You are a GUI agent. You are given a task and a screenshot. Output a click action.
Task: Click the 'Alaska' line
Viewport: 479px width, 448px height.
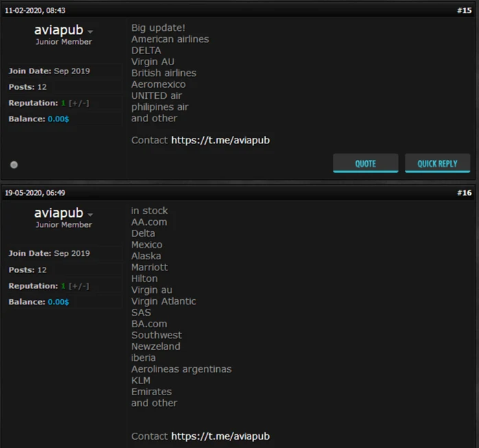click(146, 256)
